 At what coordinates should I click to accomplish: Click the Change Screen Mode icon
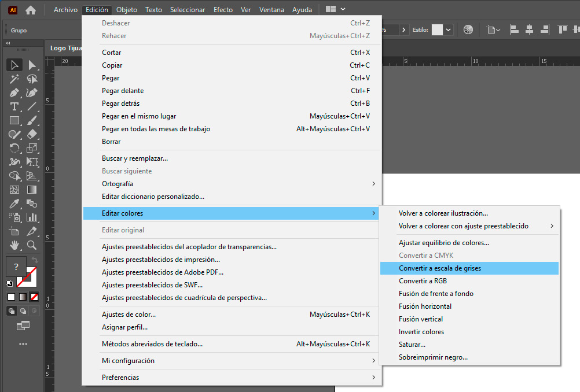23,326
